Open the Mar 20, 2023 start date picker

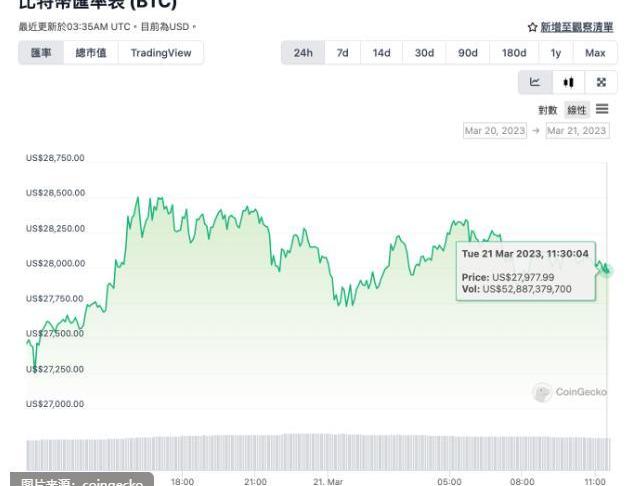point(495,131)
